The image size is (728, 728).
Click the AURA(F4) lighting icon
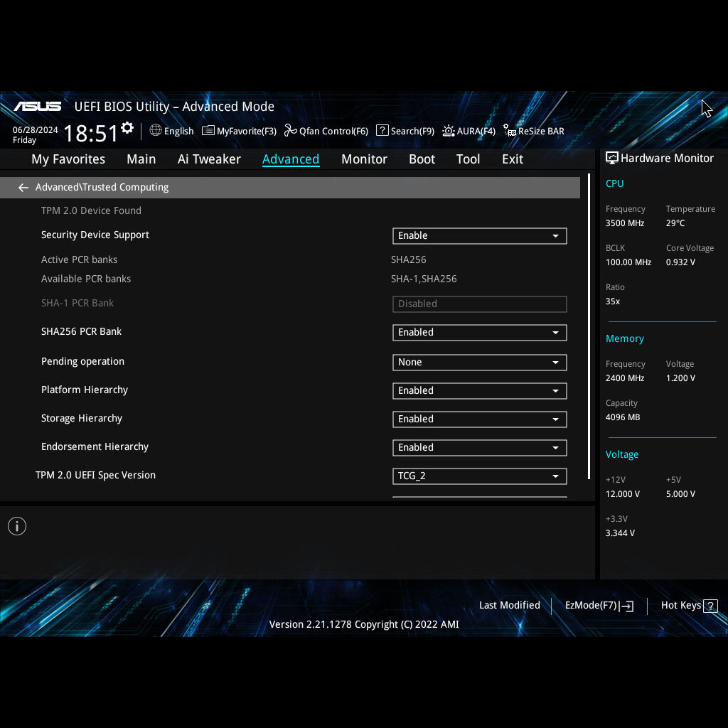(x=449, y=131)
